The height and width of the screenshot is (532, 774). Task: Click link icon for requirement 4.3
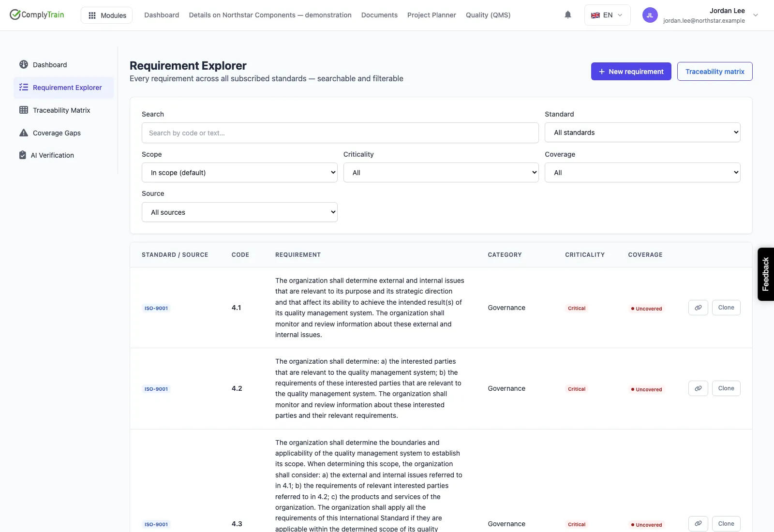coord(698,524)
